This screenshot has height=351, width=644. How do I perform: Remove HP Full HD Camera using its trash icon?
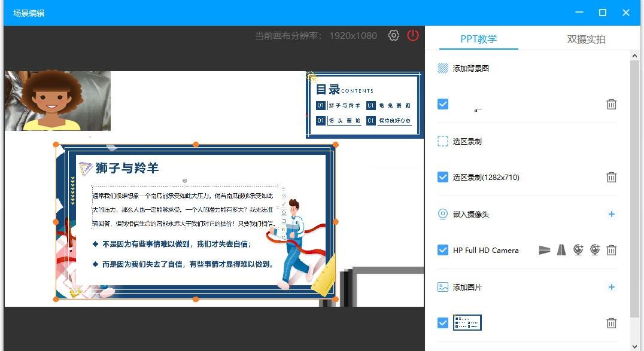pyautogui.click(x=611, y=250)
